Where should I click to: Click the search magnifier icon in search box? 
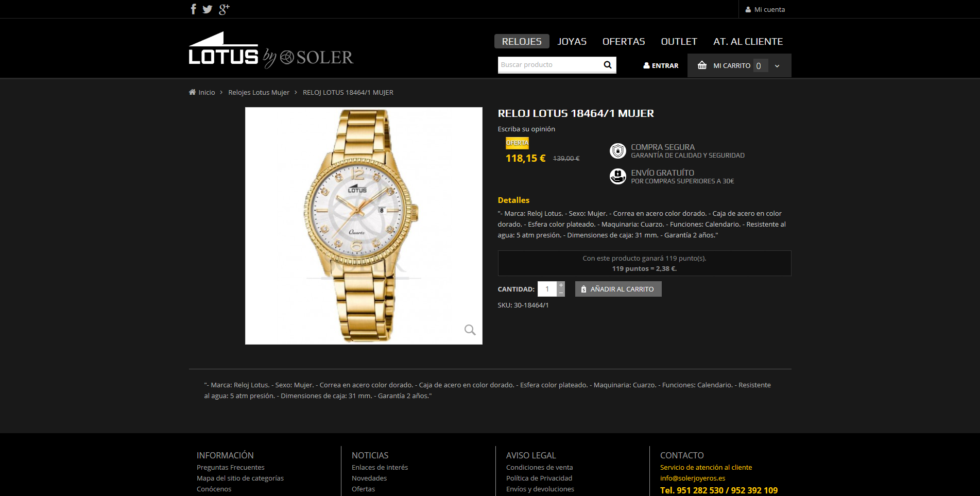608,65
